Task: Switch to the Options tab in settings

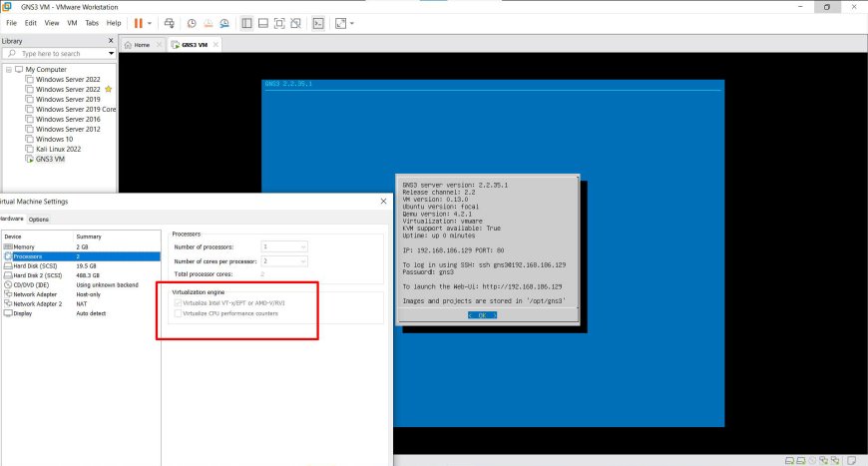Action: pyautogui.click(x=39, y=220)
